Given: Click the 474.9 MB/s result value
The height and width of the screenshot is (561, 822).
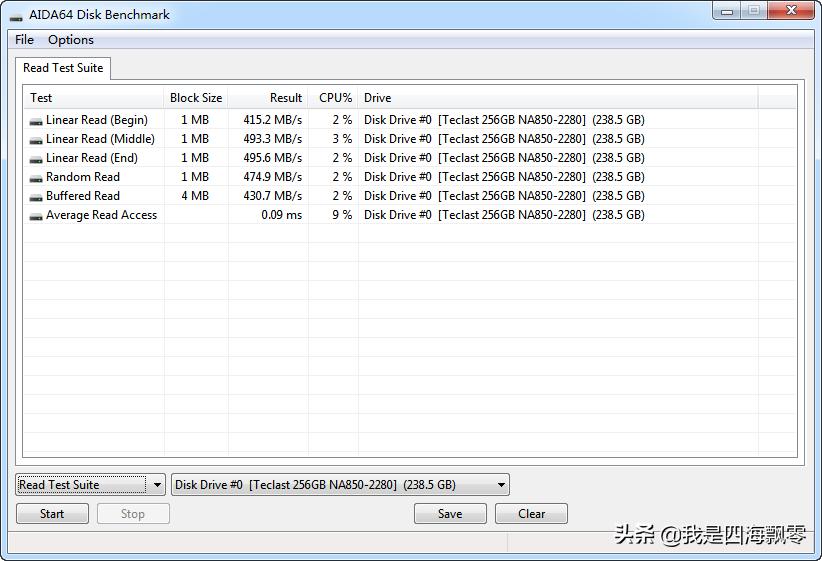Looking at the screenshot, I should click(273, 177).
